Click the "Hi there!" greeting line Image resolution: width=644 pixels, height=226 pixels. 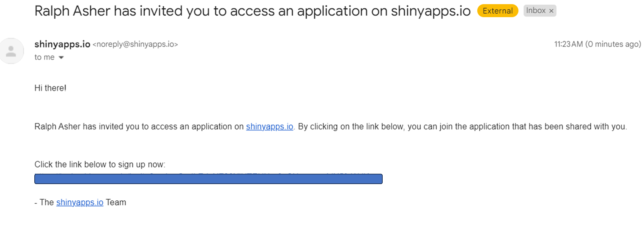coord(50,88)
